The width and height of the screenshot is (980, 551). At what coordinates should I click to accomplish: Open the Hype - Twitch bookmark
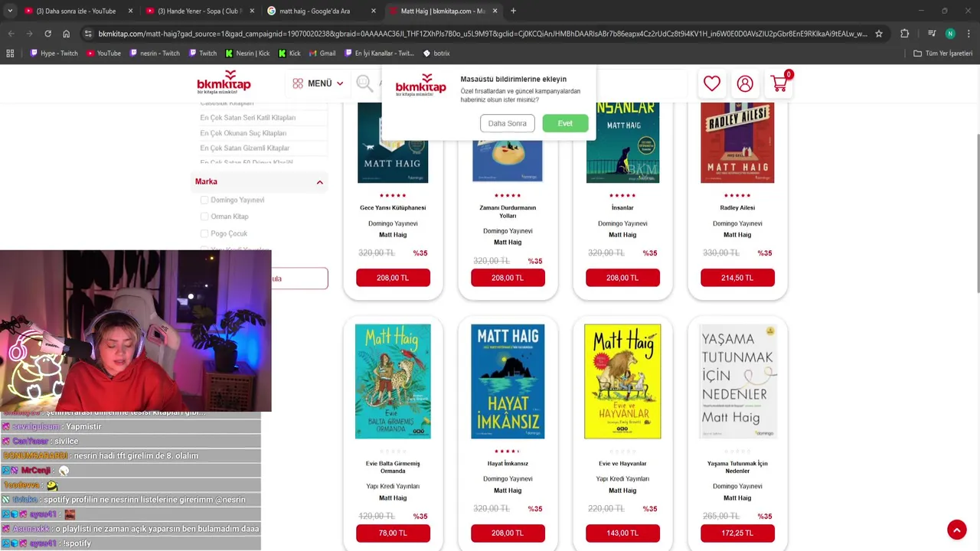(x=54, y=54)
